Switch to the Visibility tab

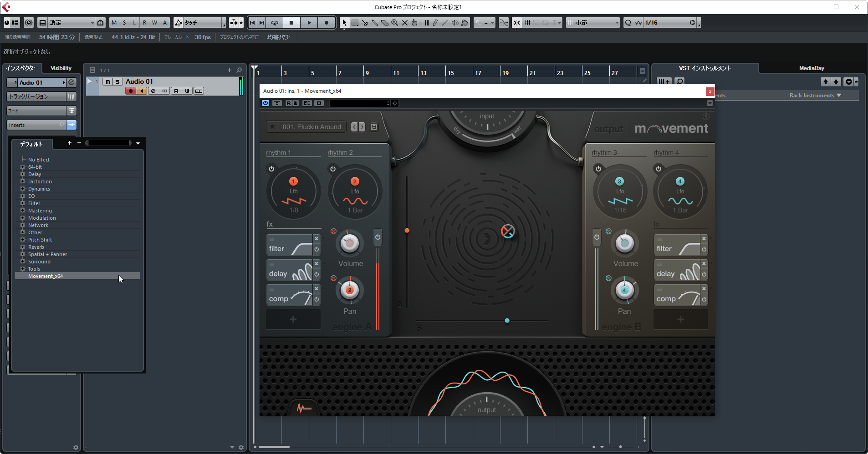[x=61, y=68]
